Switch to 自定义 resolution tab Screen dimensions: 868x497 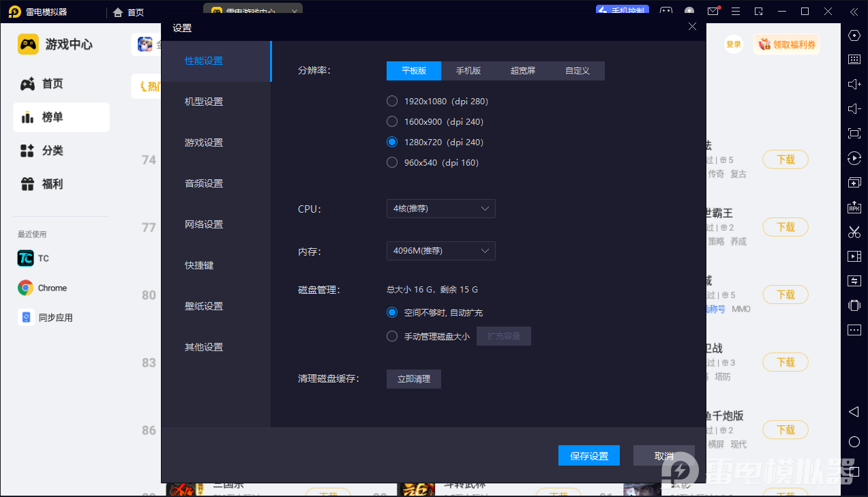578,71
